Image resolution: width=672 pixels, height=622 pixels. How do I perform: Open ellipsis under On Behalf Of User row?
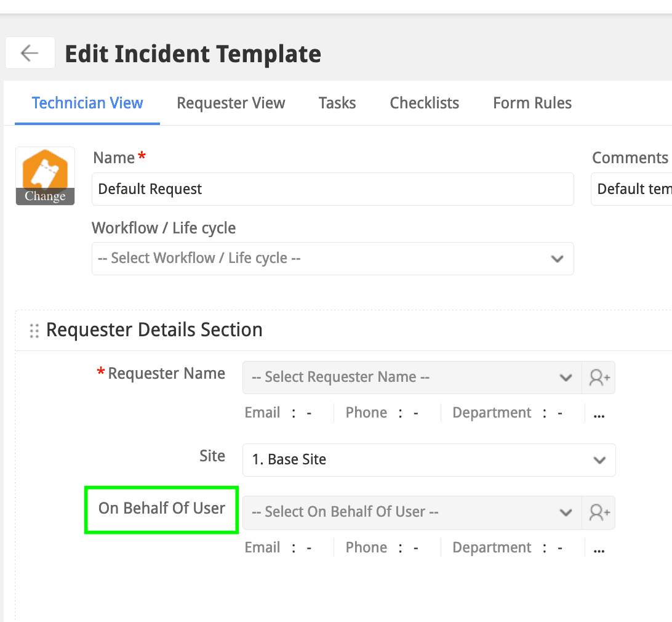(x=599, y=549)
